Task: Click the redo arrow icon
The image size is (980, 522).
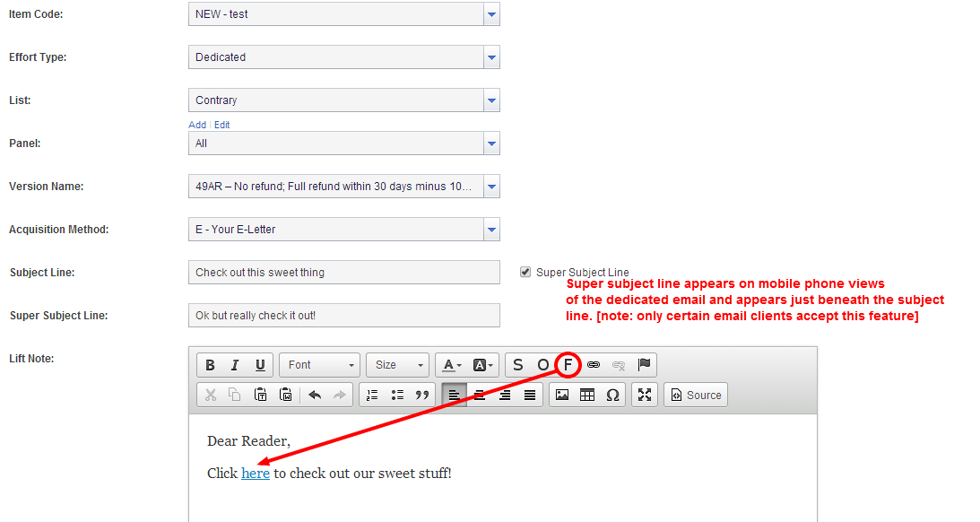Action: [x=340, y=396]
